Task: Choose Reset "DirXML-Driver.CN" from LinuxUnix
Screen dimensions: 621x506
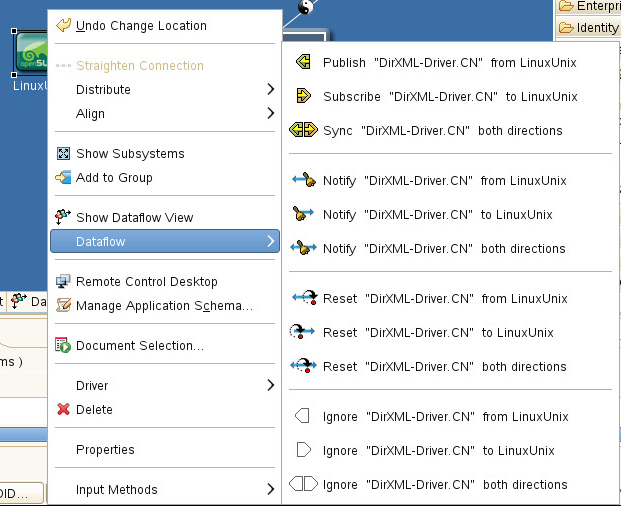Action: pos(450,299)
